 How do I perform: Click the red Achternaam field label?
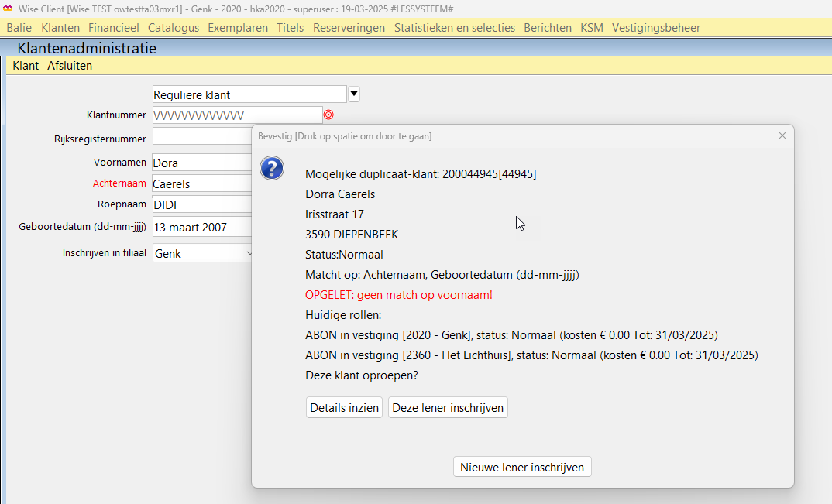[119, 183]
